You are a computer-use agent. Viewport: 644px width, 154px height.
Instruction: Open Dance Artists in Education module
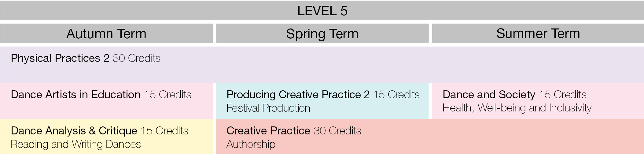click(x=75, y=95)
